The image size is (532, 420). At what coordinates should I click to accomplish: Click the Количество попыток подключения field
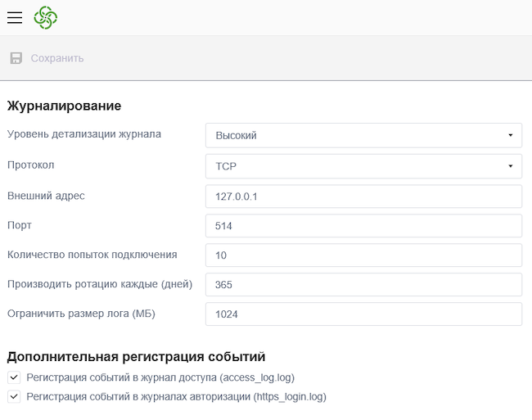[x=363, y=255]
